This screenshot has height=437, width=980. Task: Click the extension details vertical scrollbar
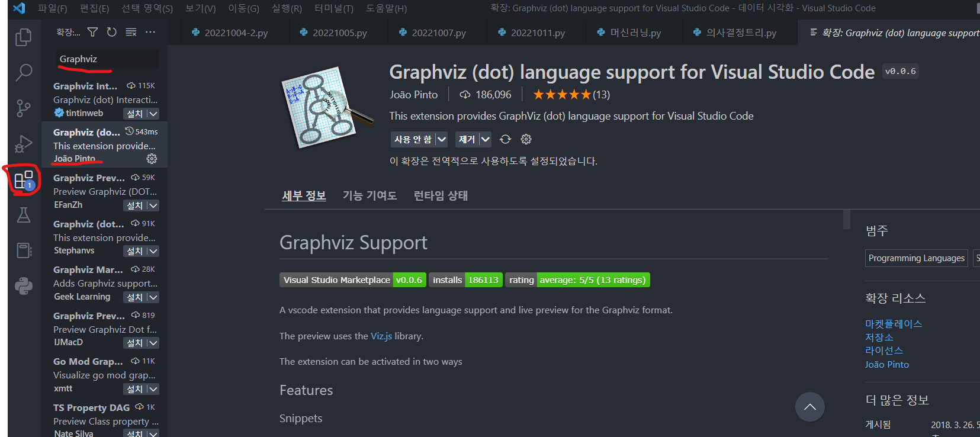point(846,219)
